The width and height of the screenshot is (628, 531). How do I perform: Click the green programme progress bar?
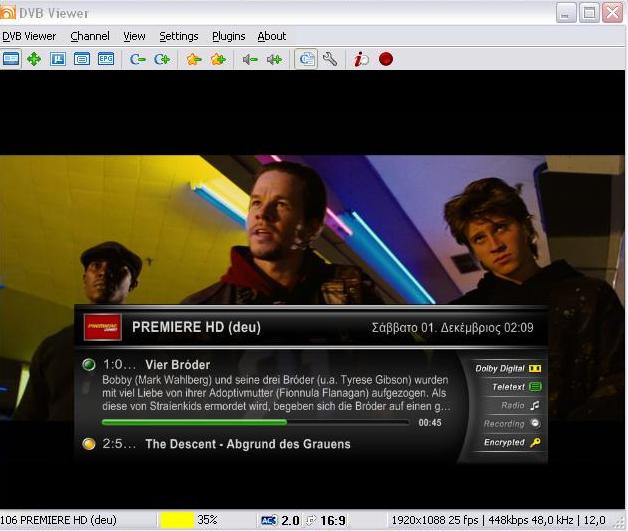(256, 422)
